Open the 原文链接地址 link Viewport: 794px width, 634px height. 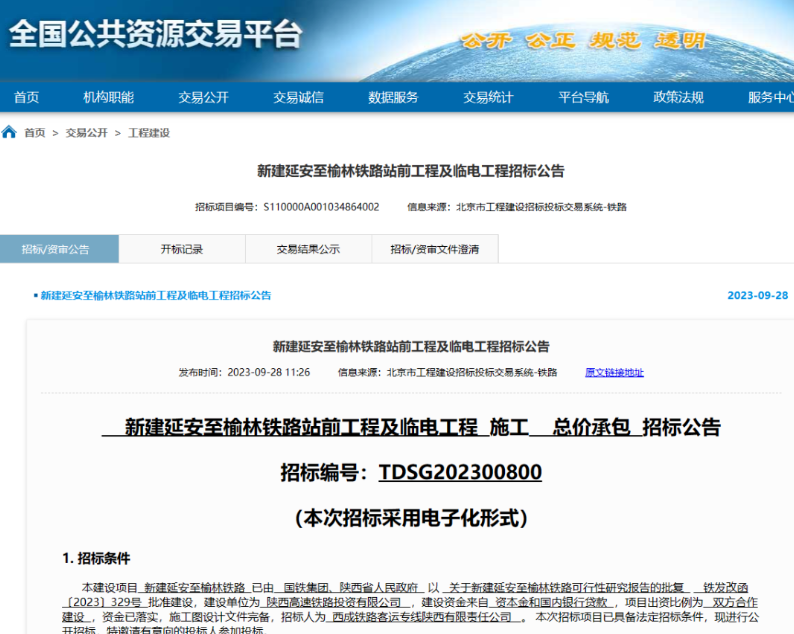tap(614, 373)
